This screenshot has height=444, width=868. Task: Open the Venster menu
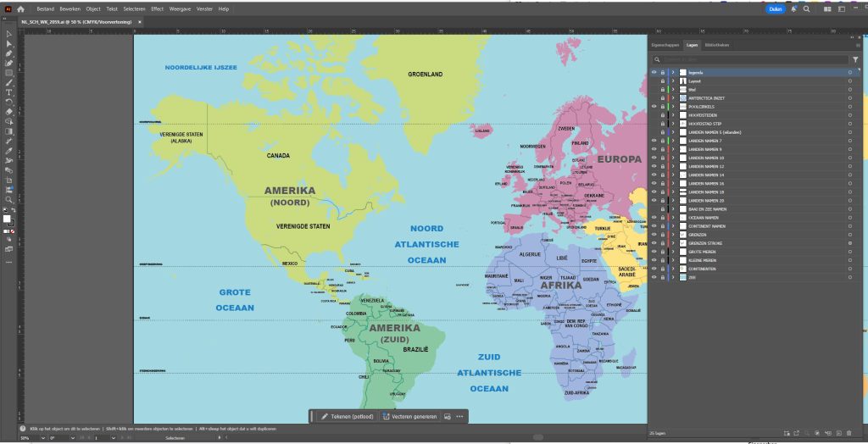[x=204, y=8]
